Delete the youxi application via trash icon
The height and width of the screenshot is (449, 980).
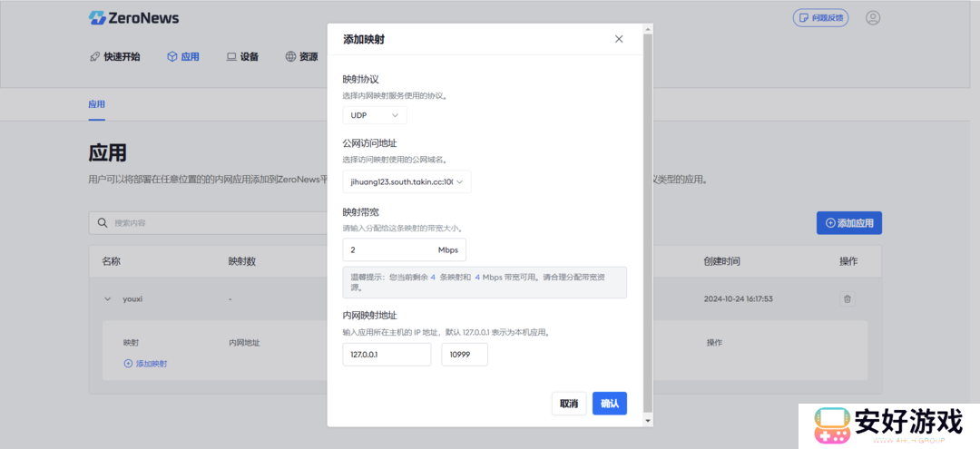click(x=848, y=298)
